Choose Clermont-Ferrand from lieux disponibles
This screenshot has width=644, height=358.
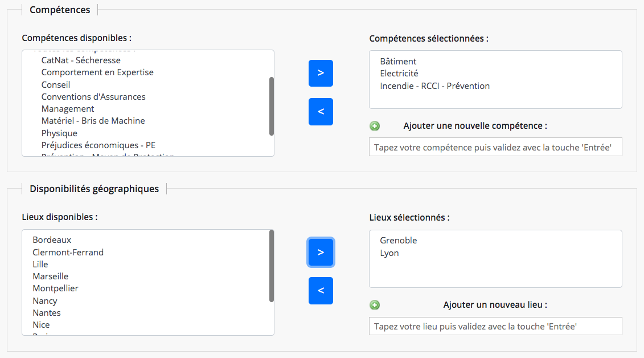click(x=68, y=253)
